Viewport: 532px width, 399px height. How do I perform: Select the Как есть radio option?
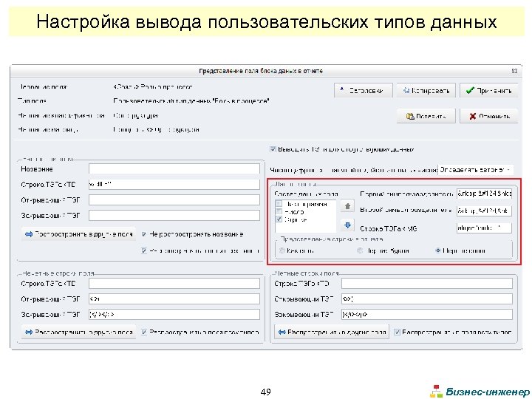(x=282, y=250)
